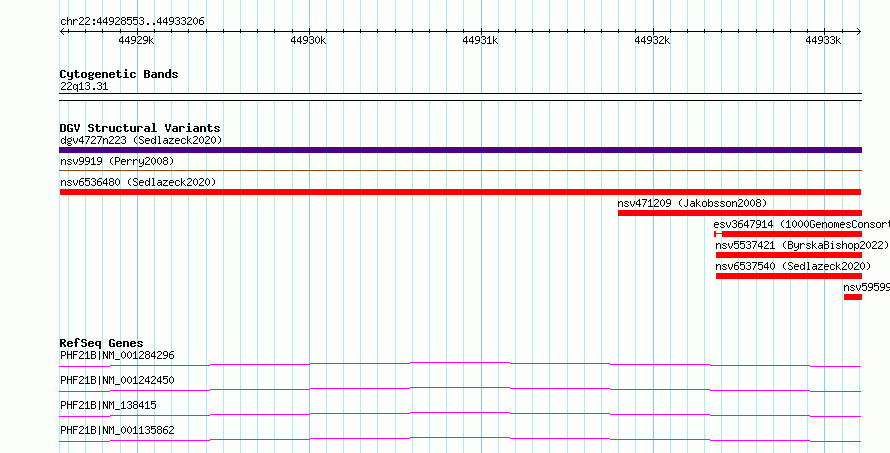
Task: Click dgv4727n223 (Sedlazeck2020) variant label
Action: (x=141, y=140)
